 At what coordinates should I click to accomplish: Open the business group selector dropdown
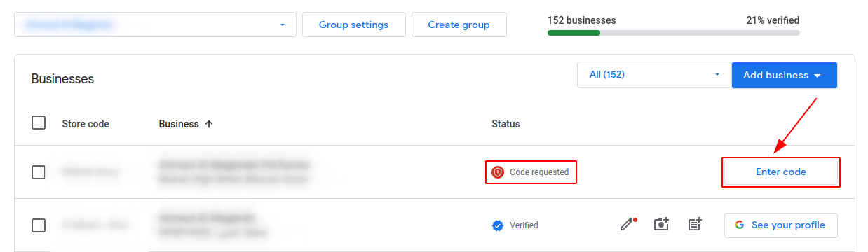pyautogui.click(x=155, y=24)
